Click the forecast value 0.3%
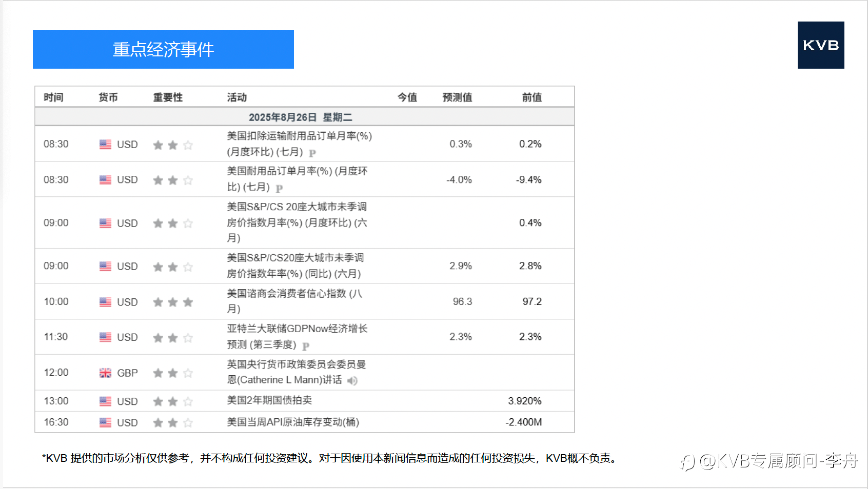Image resolution: width=868 pixels, height=489 pixels. [x=461, y=144]
